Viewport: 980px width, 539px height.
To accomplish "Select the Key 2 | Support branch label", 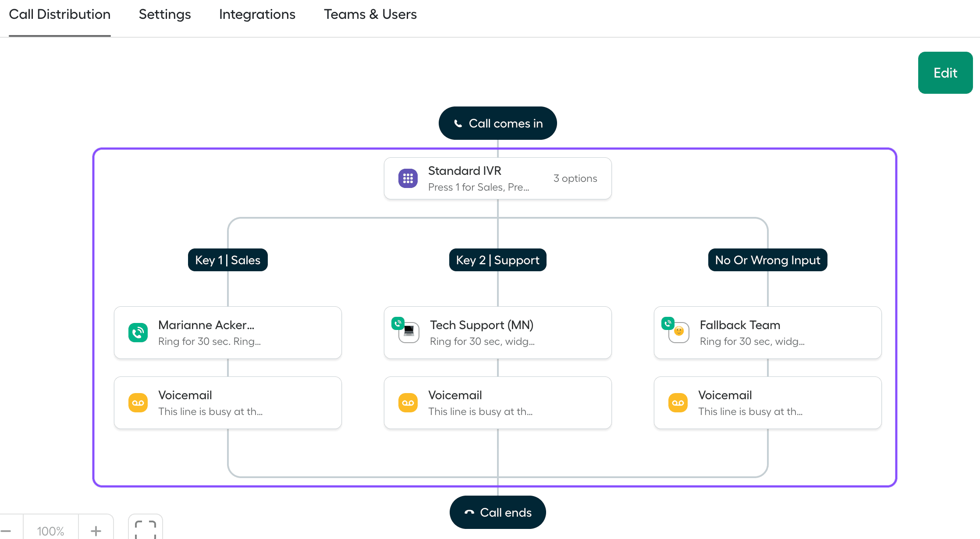I will click(497, 260).
